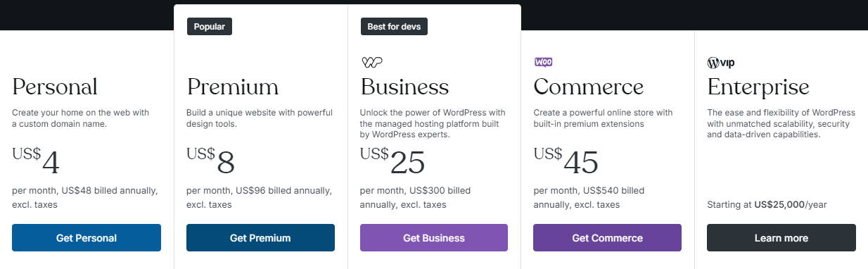Click the US$25 Business price
The image size is (868, 269).
pos(392,161)
